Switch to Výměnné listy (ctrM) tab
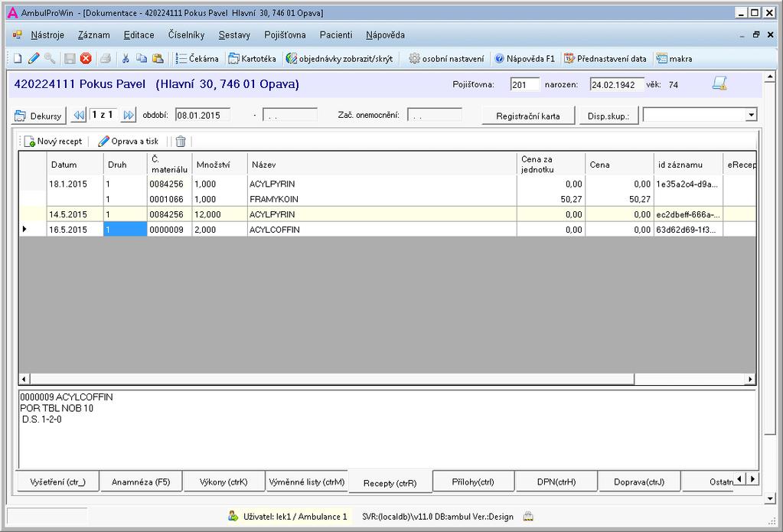 click(x=307, y=482)
